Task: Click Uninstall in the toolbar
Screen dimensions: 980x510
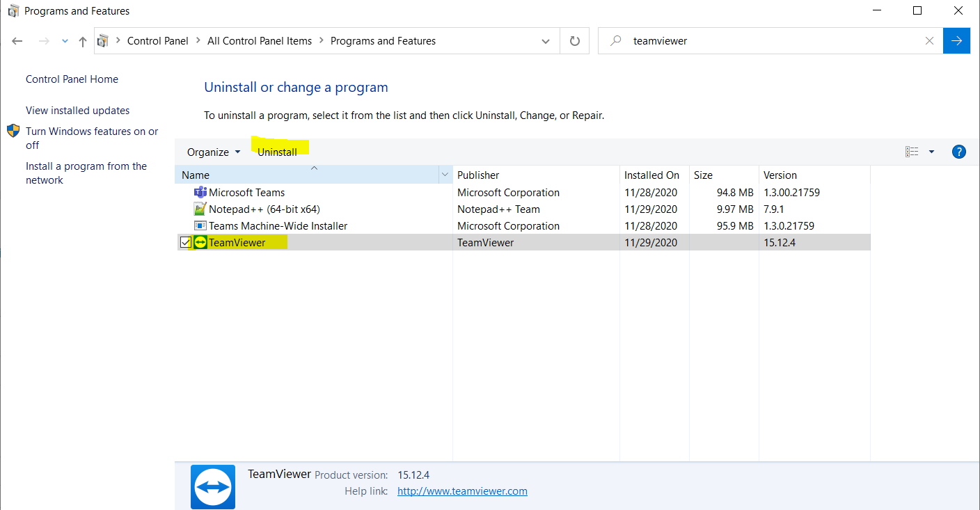Action: pyautogui.click(x=277, y=152)
